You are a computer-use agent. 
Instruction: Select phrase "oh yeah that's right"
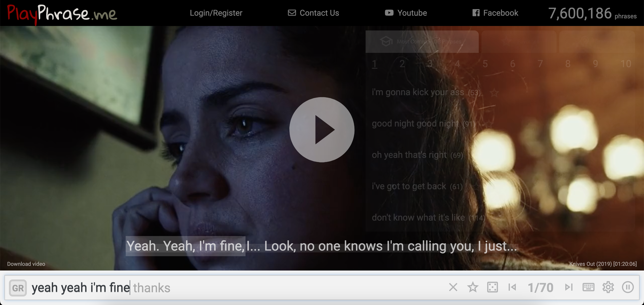[x=409, y=155]
